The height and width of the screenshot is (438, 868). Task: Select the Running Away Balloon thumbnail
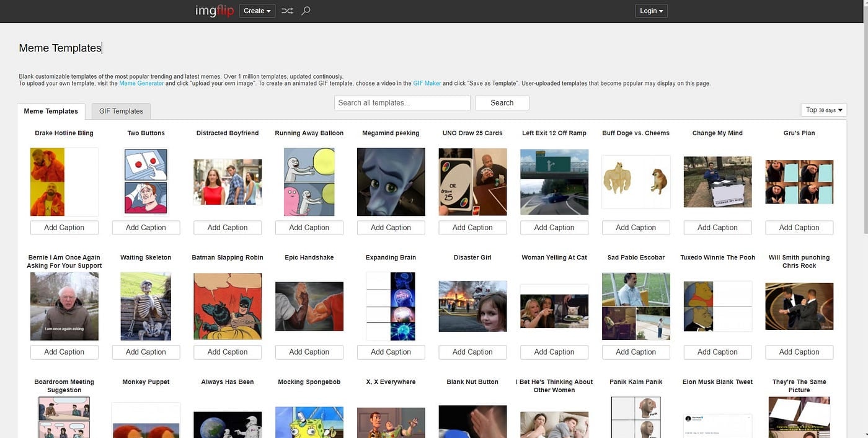coord(309,182)
